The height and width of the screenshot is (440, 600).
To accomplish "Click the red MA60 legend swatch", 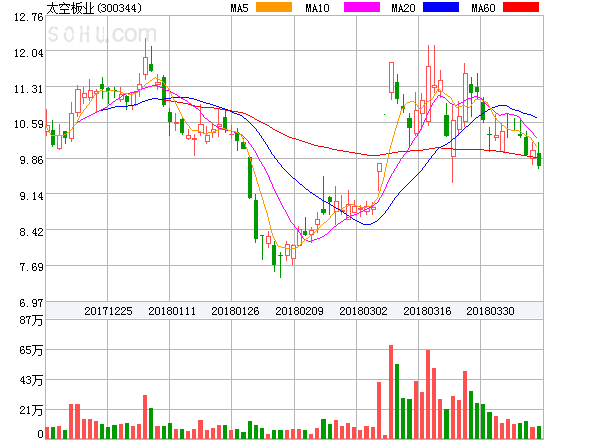I will (521, 7).
